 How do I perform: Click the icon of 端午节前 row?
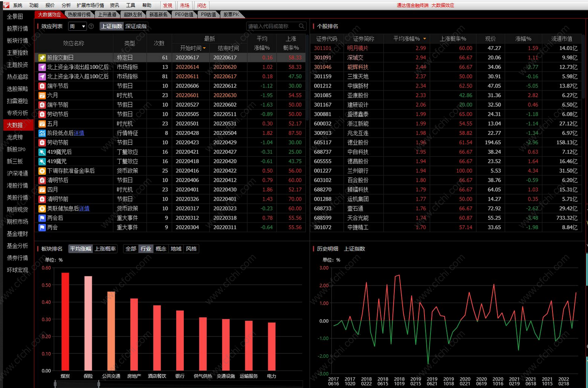[x=42, y=105]
